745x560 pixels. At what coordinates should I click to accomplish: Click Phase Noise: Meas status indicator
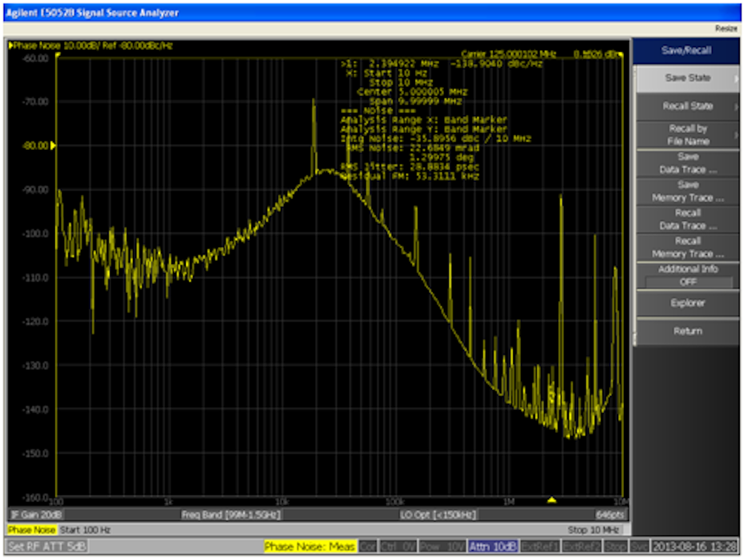tap(310, 547)
